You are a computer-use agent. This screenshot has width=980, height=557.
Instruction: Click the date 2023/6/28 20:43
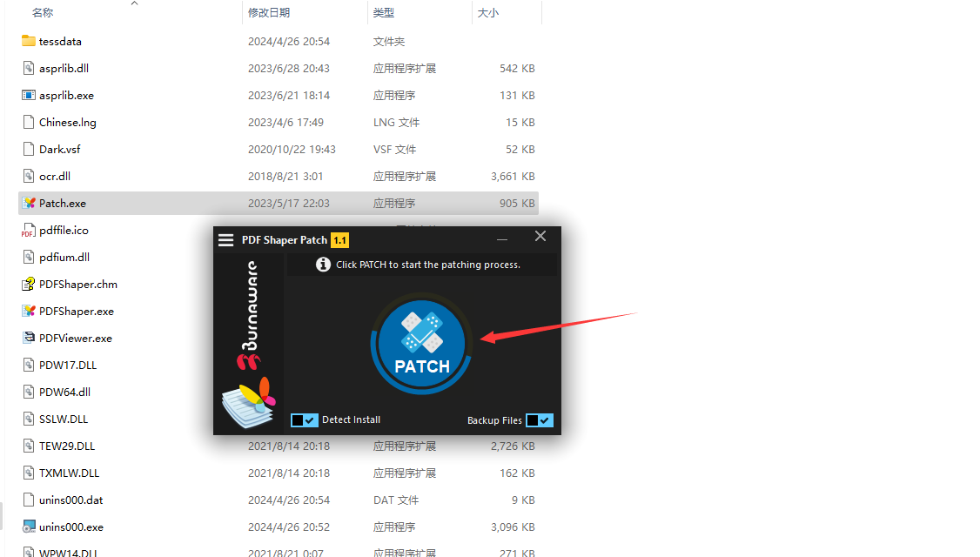point(289,68)
